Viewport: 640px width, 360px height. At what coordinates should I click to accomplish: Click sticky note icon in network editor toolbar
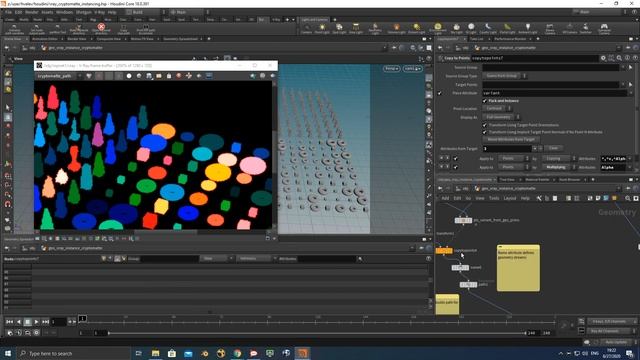(614, 198)
